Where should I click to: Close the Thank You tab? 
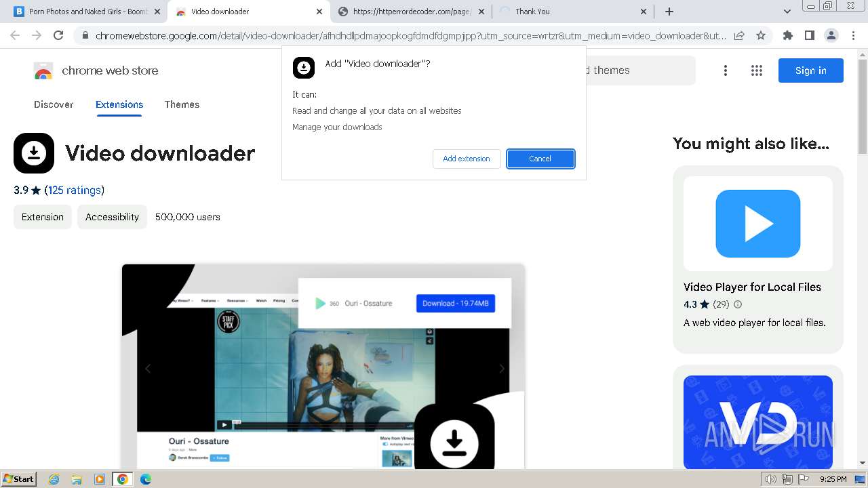[644, 12]
